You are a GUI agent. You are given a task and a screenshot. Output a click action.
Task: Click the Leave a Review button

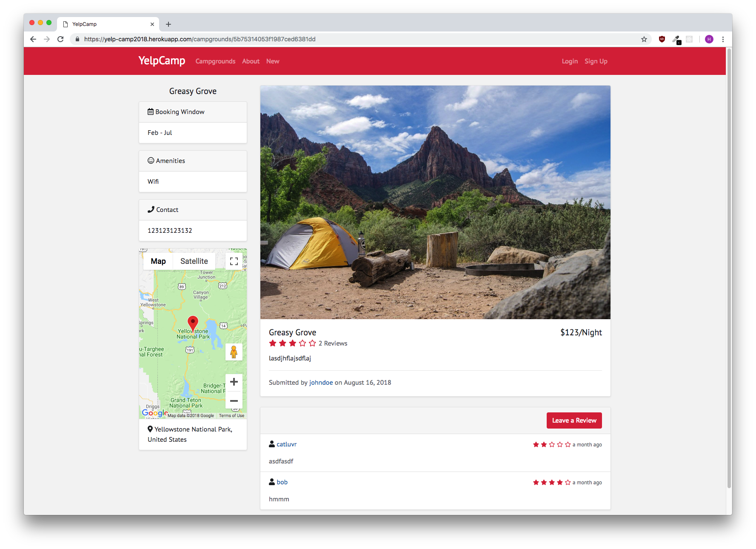[x=574, y=420]
